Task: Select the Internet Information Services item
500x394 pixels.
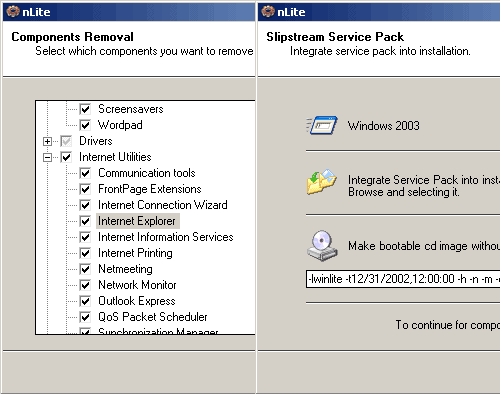Action: pos(166,237)
